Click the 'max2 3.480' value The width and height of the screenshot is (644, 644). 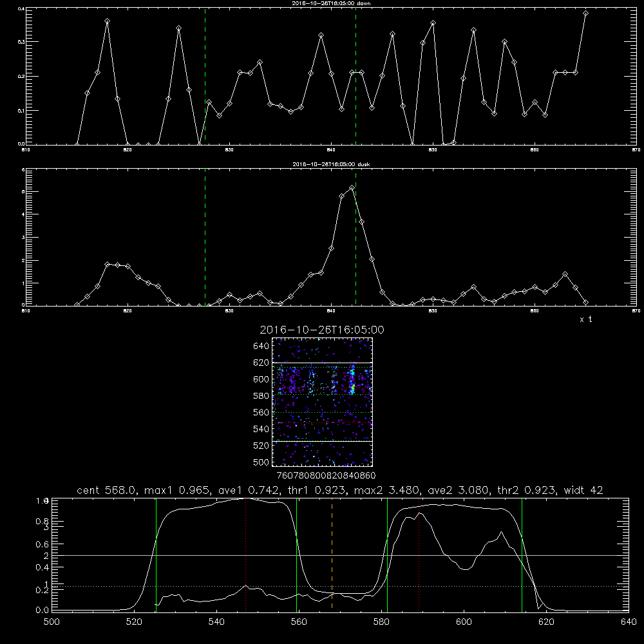click(387, 490)
